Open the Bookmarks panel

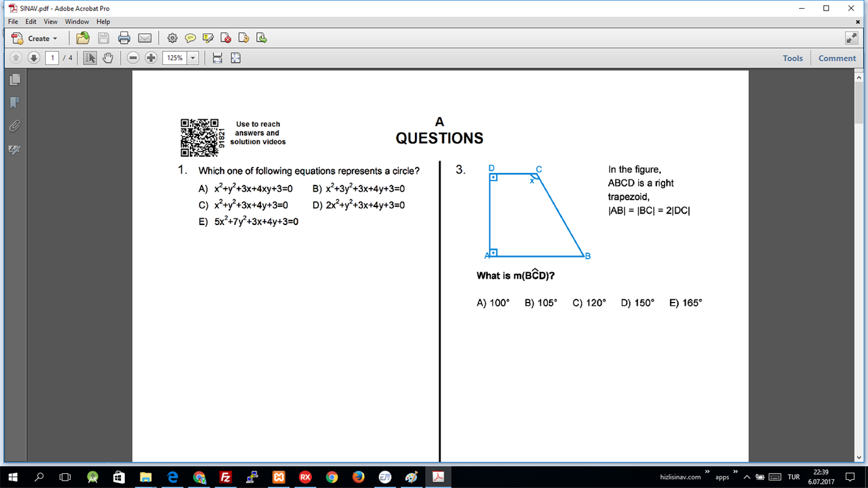(x=14, y=103)
